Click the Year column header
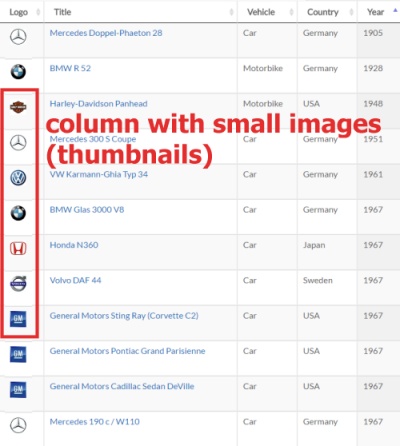Image resolution: width=400 pixels, height=446 pixels. click(x=378, y=12)
